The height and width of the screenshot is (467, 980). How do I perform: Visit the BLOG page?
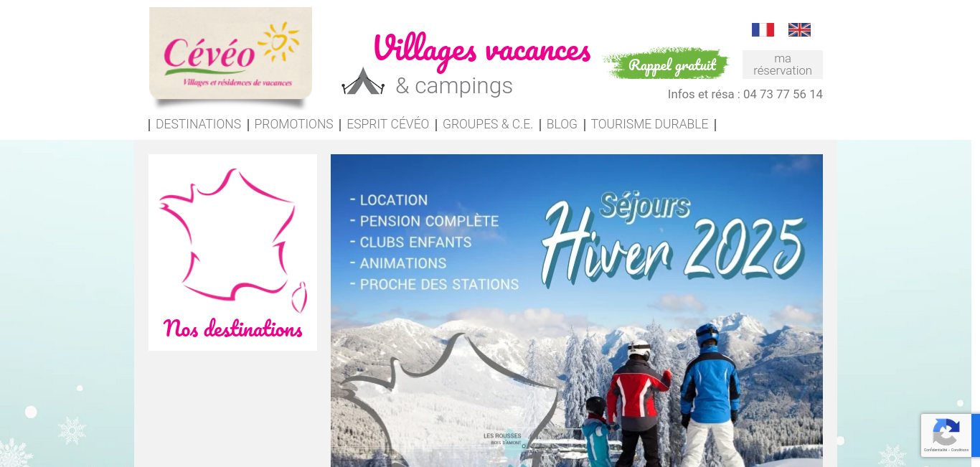[562, 124]
